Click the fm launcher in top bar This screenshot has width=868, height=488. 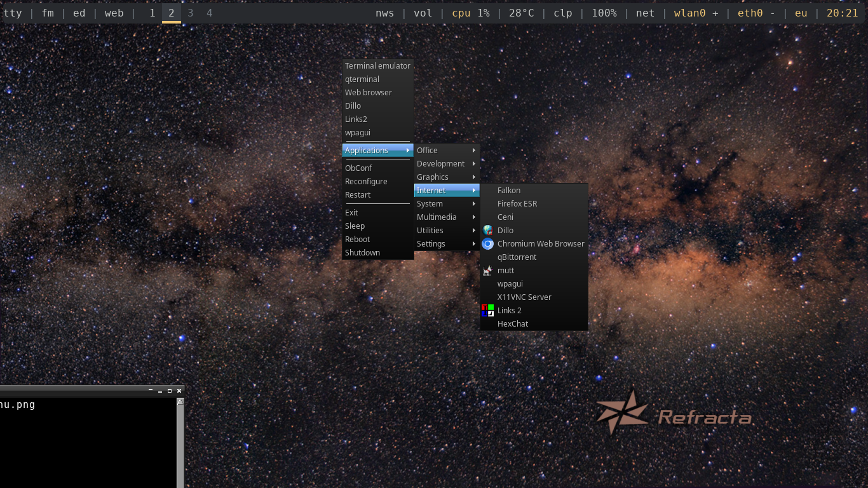pyautogui.click(x=48, y=13)
